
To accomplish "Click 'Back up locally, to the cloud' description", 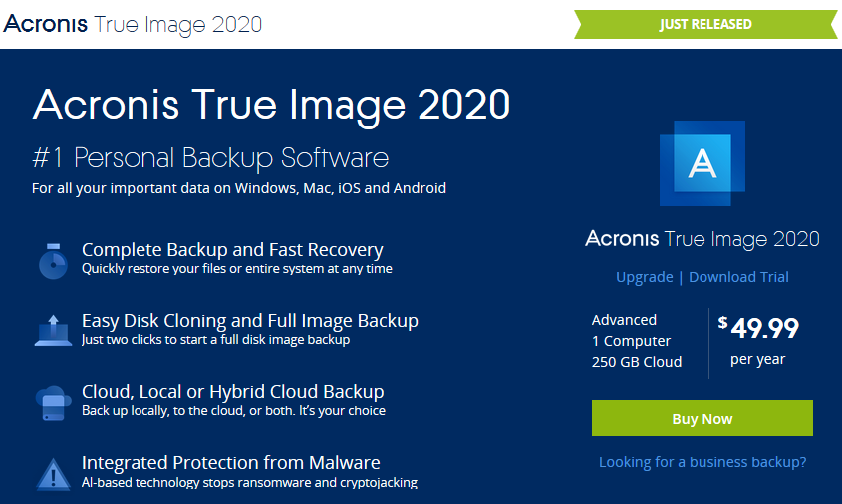I will coord(233,411).
